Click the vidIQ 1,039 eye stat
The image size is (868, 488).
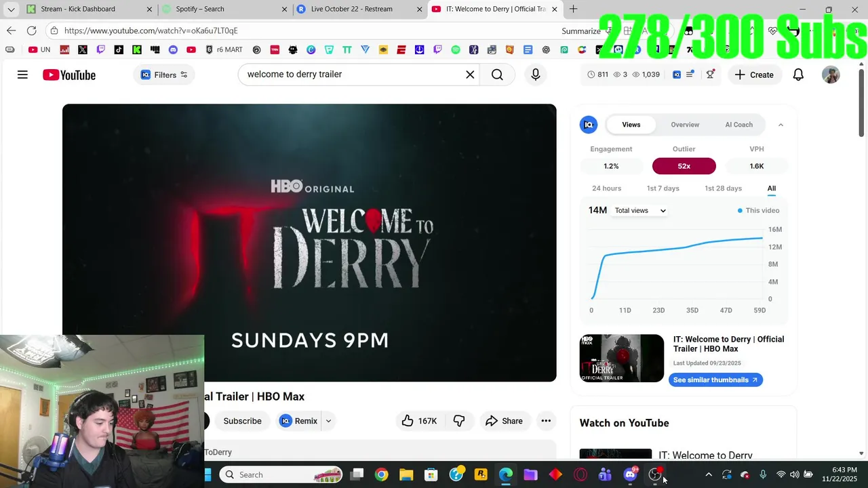646,75
